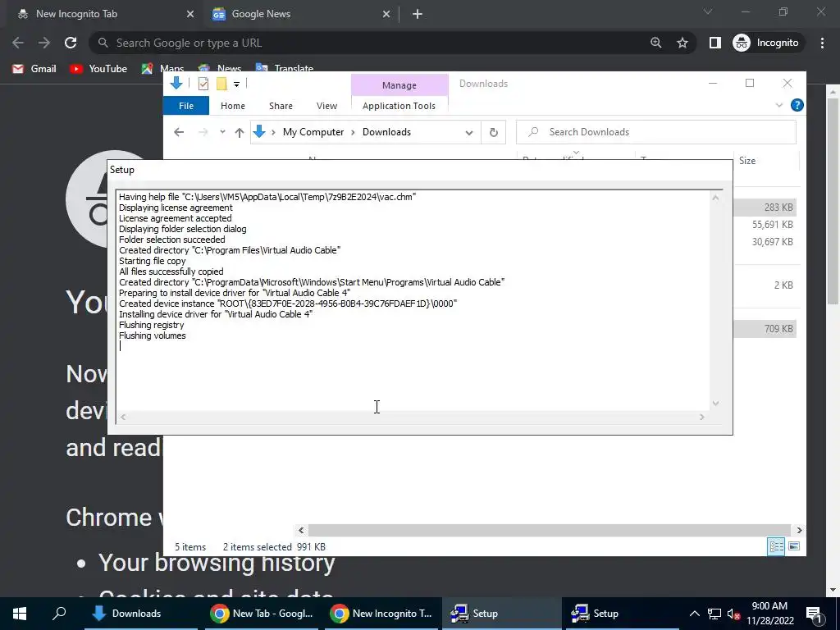Open Chrome three-dot menu

(x=822, y=43)
